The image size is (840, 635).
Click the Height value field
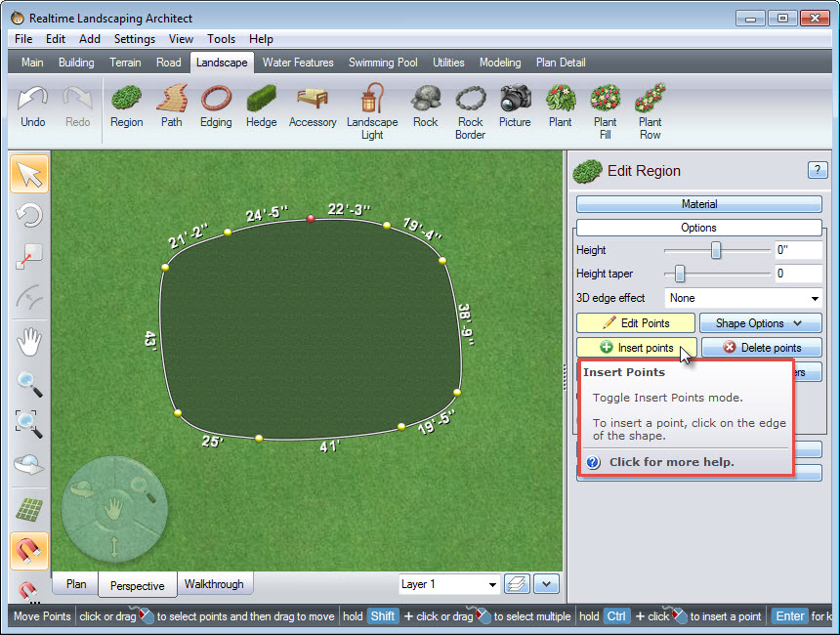(x=798, y=250)
